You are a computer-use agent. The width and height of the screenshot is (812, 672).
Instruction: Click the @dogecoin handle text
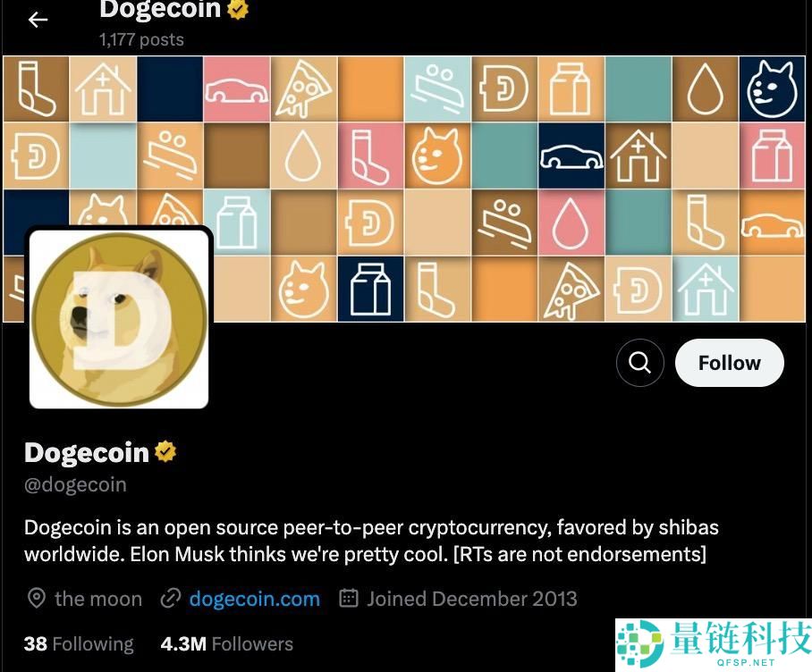75,484
